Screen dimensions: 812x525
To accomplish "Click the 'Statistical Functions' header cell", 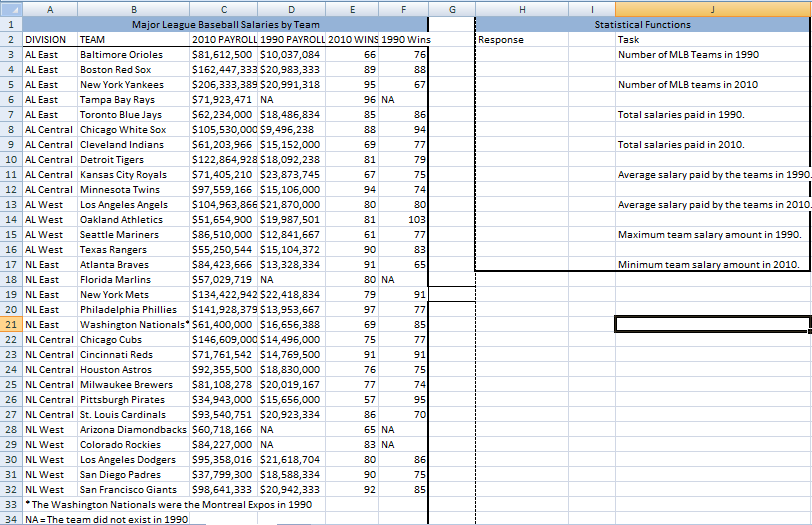I will [x=643, y=24].
